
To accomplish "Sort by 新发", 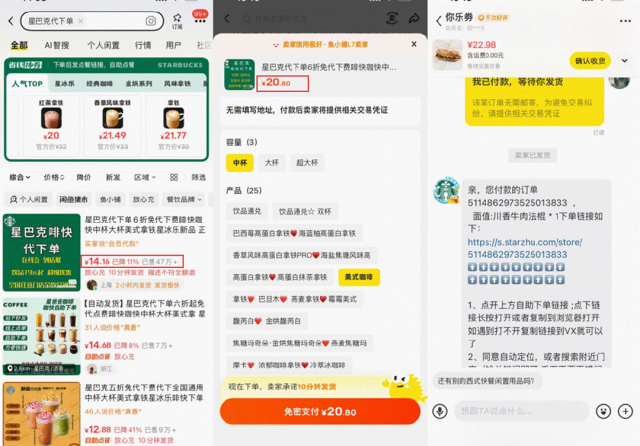I will (113, 177).
